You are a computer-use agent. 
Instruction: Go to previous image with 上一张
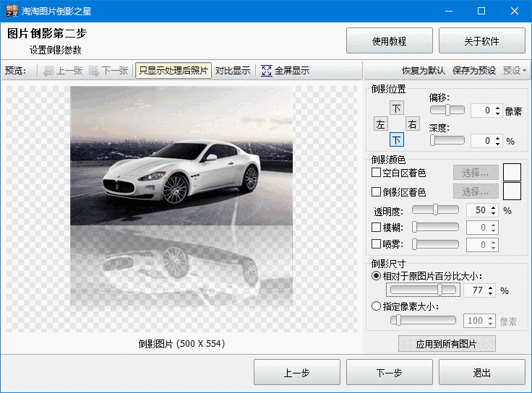coord(63,71)
